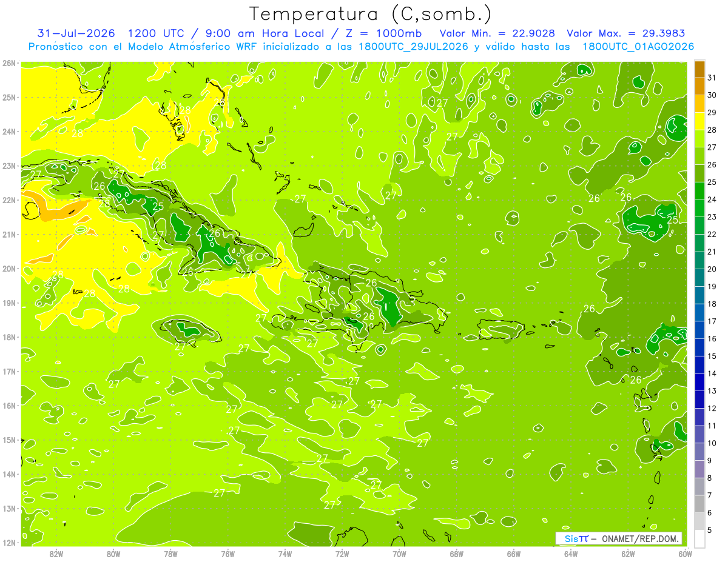Click the 70W longitude axis label
This screenshot has width=728, height=562.
pos(399,554)
